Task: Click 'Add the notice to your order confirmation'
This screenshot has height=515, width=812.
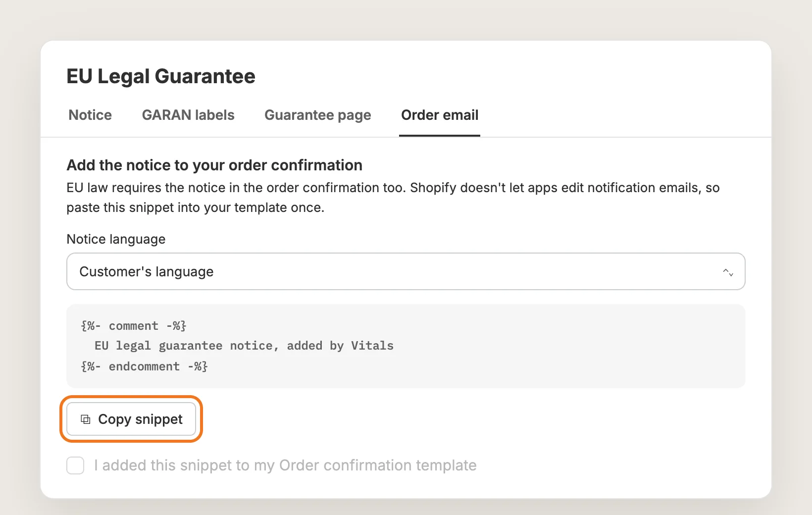Action: (x=214, y=165)
